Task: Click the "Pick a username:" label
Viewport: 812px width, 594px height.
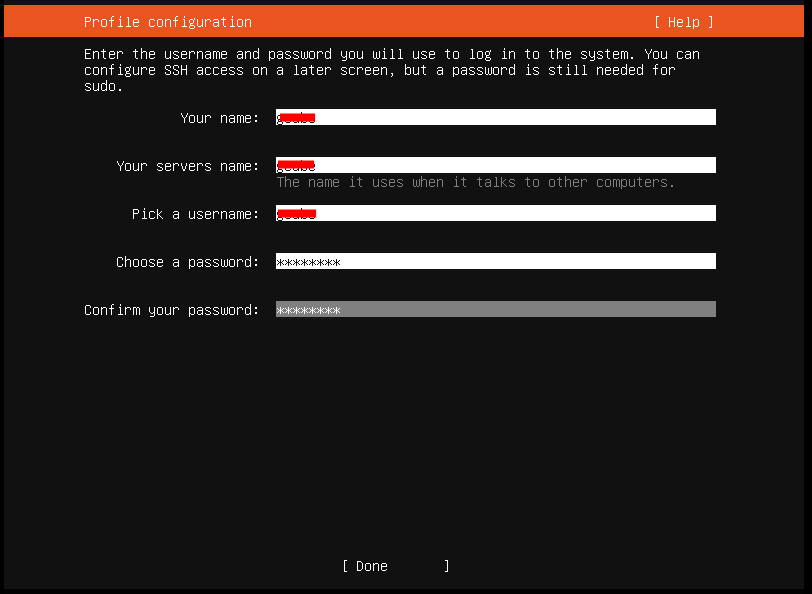Action: 195,214
